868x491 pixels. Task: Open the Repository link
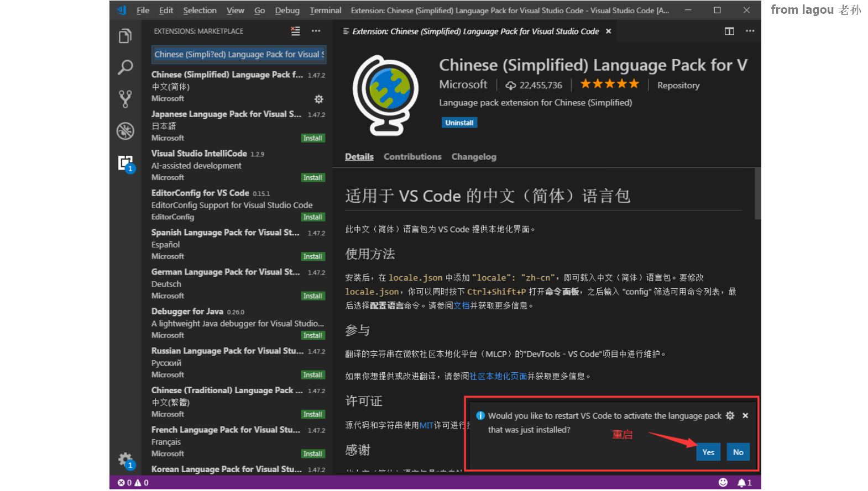coord(678,85)
